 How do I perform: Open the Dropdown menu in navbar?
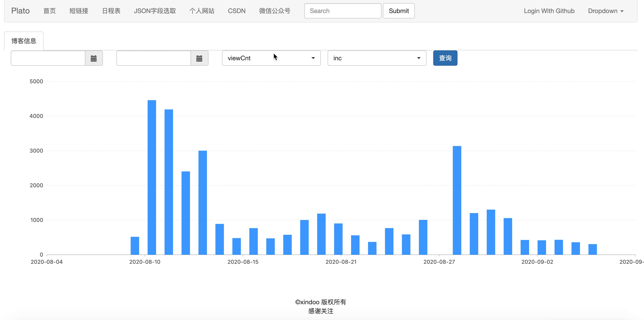[606, 11]
